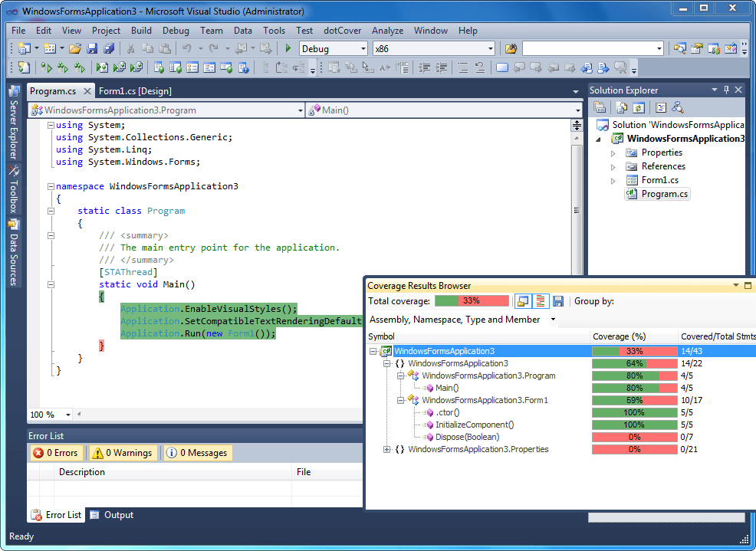Click the Open File folder icon
Screen dimensions: 756x551
tap(75, 48)
